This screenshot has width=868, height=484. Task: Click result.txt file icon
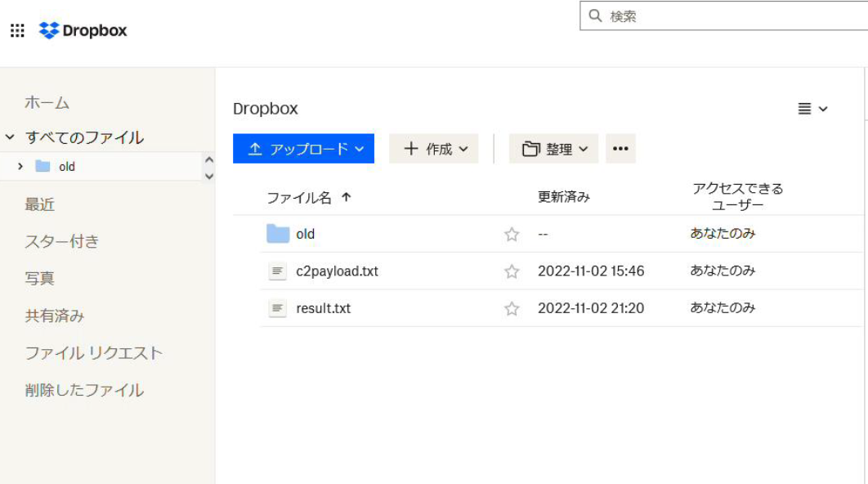point(277,308)
